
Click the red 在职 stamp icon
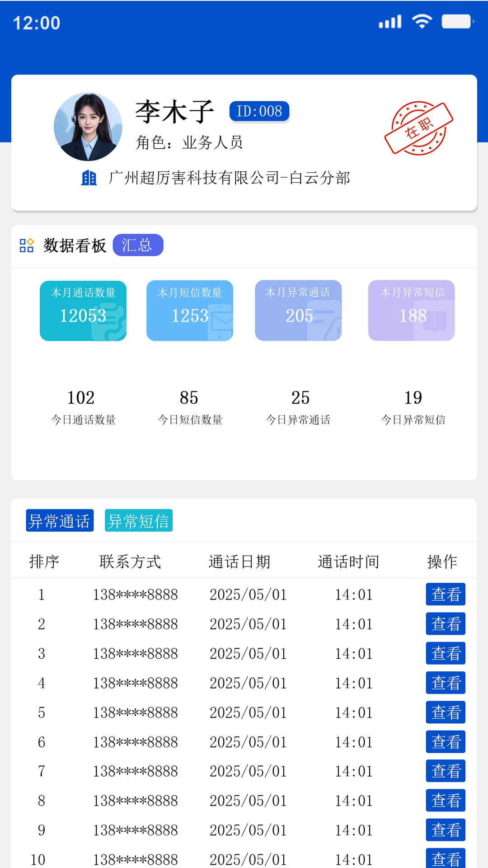(419, 128)
